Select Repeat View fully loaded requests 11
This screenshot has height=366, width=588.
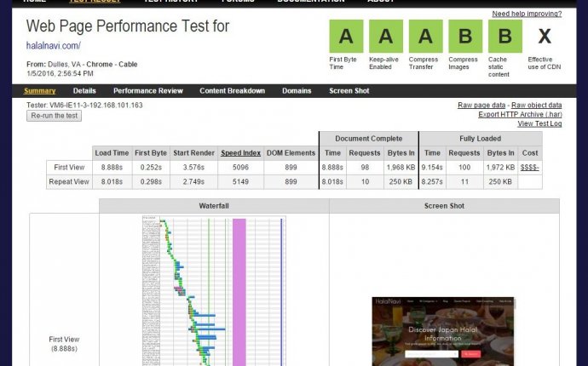pyautogui.click(x=464, y=181)
